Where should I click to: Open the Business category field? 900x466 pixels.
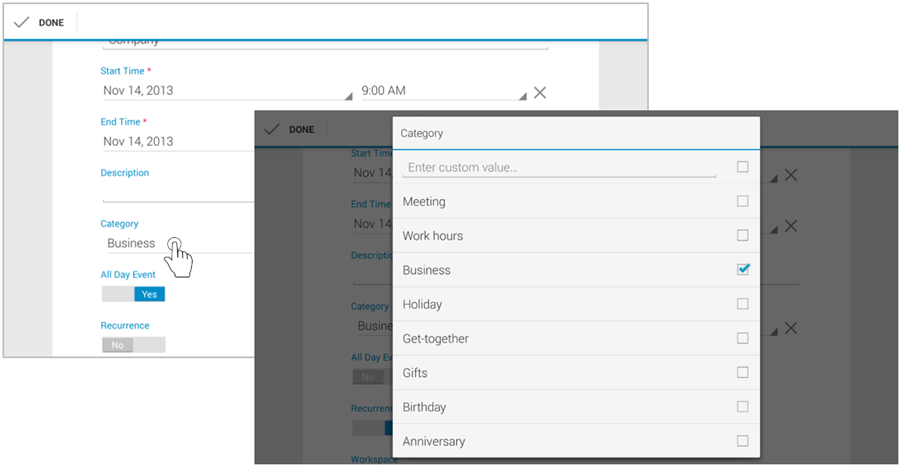[x=170, y=243]
